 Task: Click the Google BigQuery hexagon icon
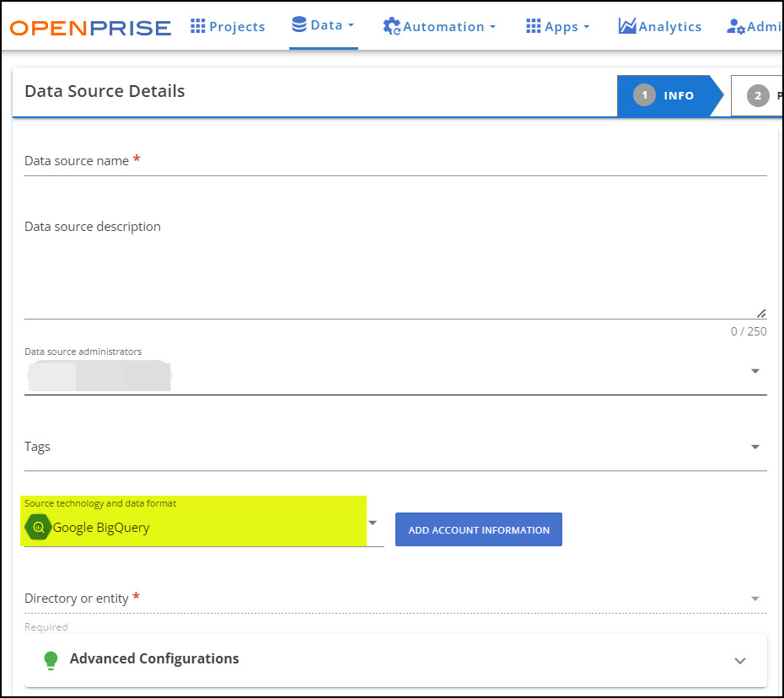(x=38, y=528)
